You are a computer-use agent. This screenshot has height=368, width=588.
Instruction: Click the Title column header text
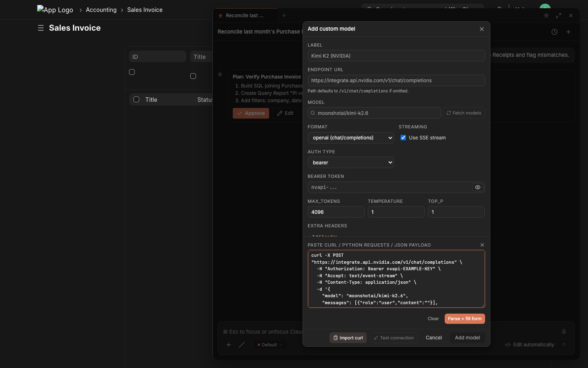tap(151, 99)
